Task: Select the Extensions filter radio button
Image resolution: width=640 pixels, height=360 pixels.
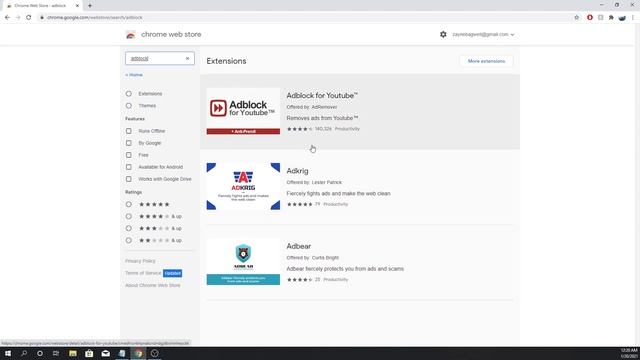Action: [129, 94]
